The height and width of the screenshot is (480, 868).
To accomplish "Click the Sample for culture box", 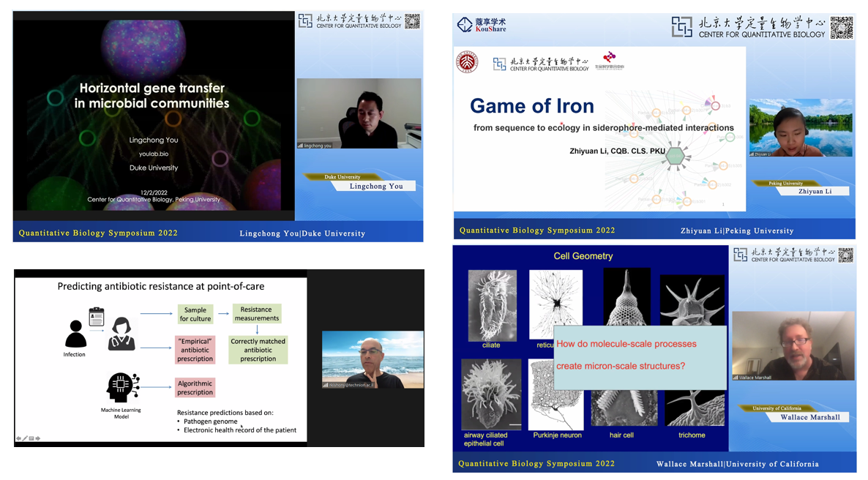I will pyautogui.click(x=195, y=314).
